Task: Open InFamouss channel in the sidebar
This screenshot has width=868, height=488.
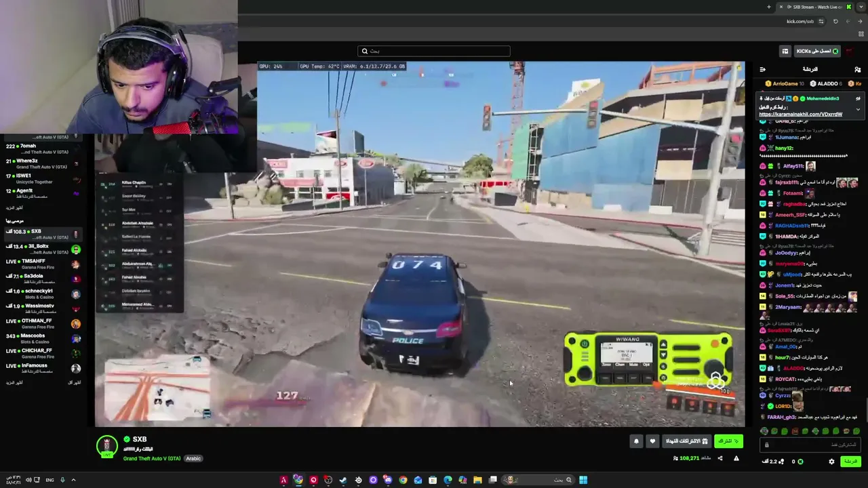Action: [x=43, y=369]
